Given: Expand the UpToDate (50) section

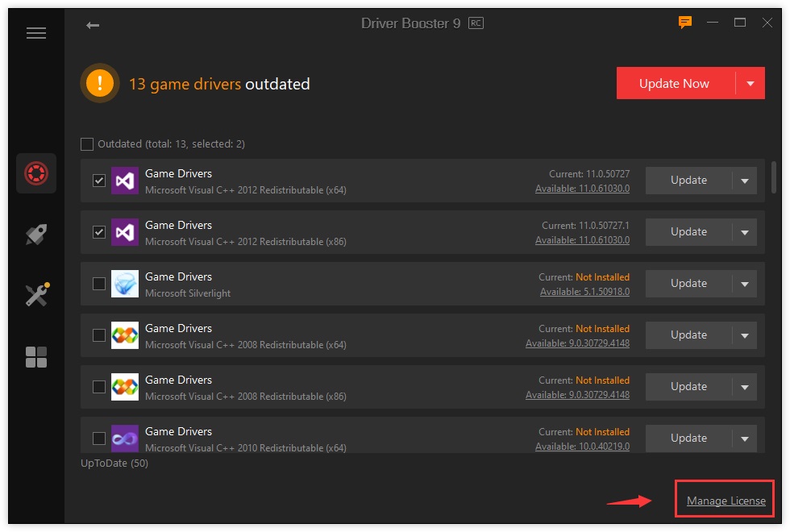Looking at the screenshot, I should pyautogui.click(x=114, y=463).
